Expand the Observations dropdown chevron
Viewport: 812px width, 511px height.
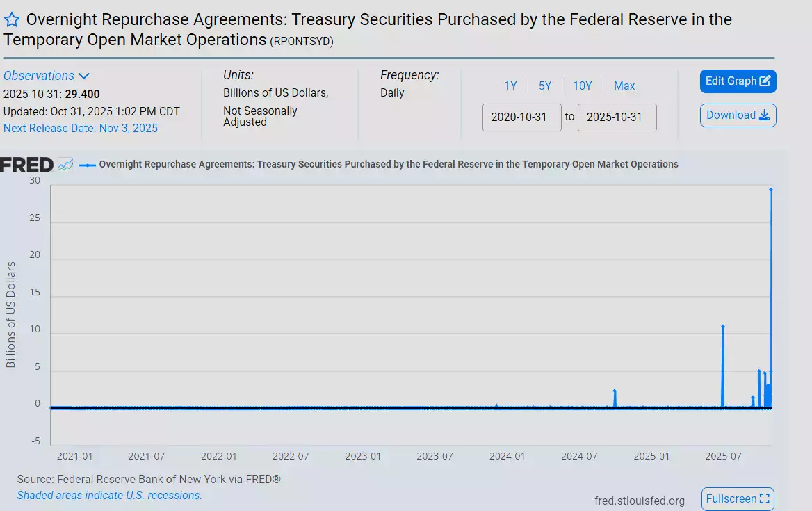tap(83, 75)
